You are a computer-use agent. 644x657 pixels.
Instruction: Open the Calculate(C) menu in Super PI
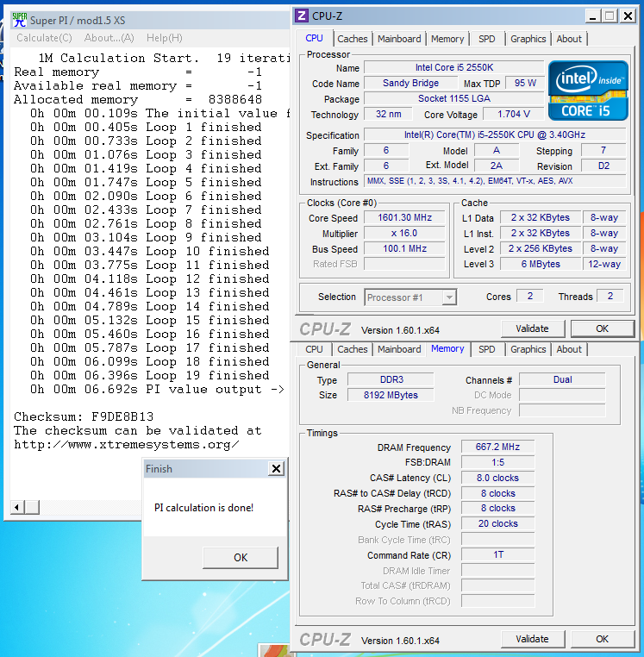click(x=44, y=38)
